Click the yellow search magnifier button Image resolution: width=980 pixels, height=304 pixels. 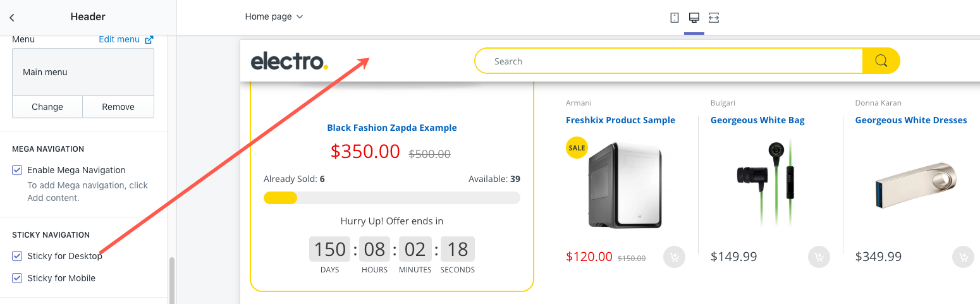[881, 61]
